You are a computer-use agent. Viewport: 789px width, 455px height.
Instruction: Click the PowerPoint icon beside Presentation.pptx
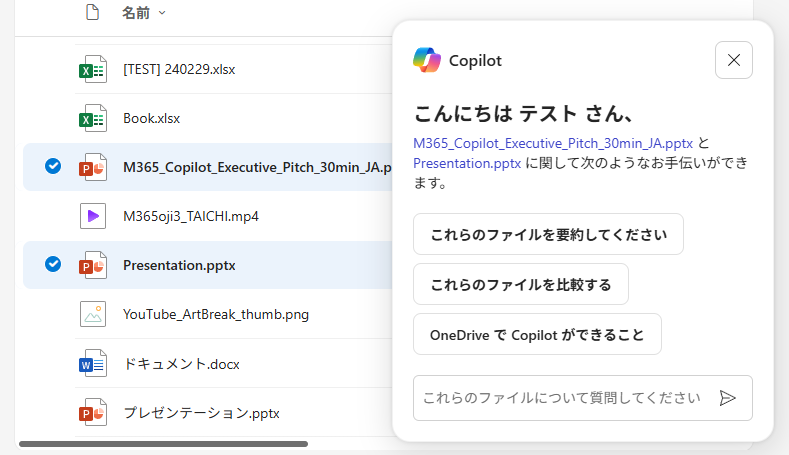(92, 265)
